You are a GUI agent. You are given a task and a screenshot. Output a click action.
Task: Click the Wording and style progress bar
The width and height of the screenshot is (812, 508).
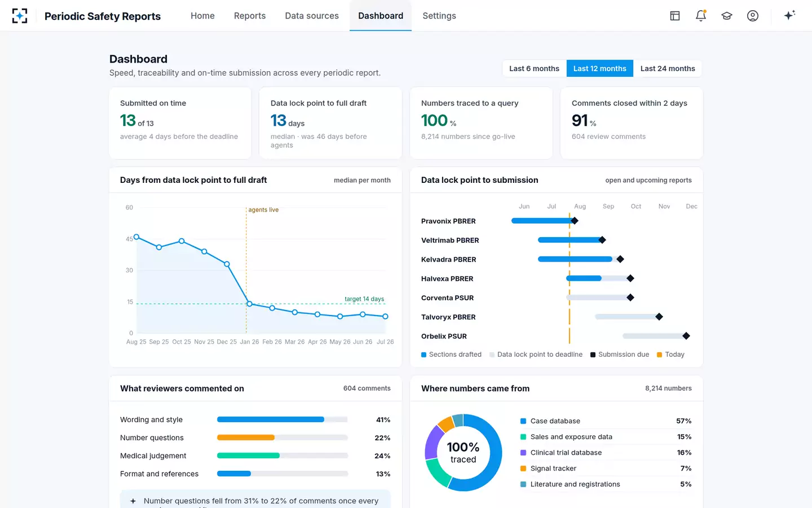click(283, 419)
